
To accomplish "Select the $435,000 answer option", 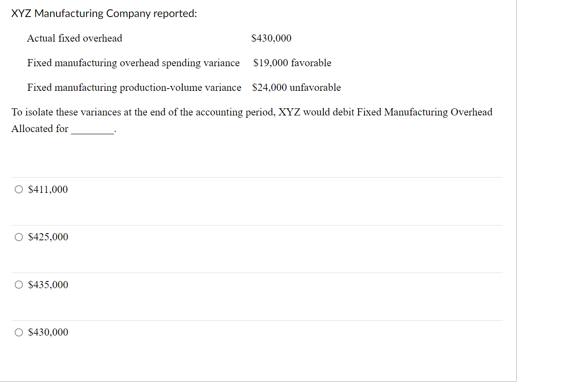I will 19,284.
